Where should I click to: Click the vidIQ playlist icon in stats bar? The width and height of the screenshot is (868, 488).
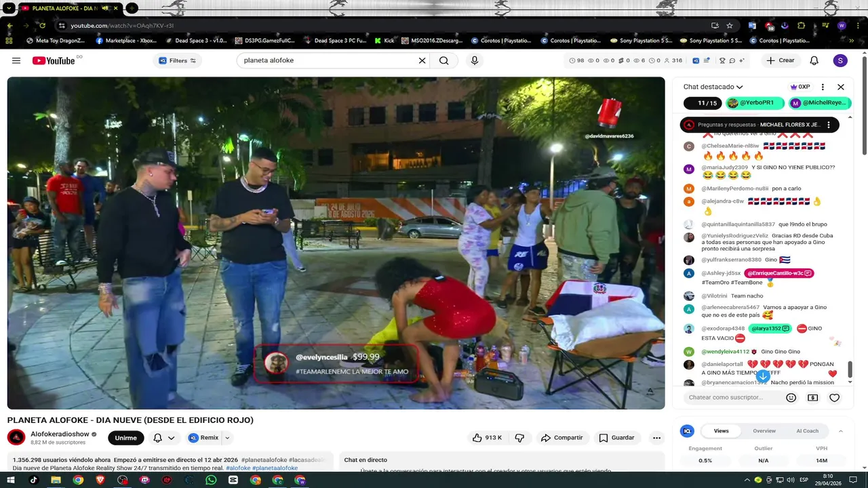click(x=707, y=60)
